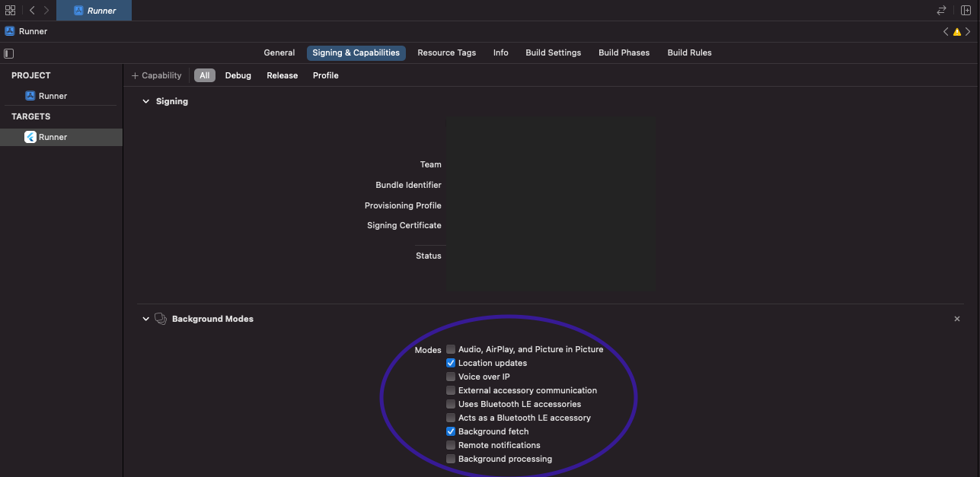
Task: Remove the Background Modes capability with the × button
Action: (957, 319)
